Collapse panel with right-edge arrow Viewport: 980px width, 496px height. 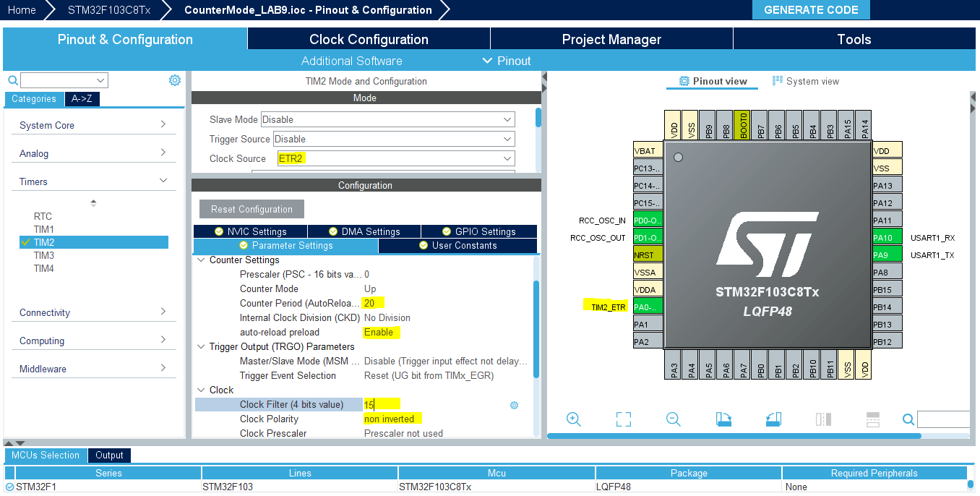click(972, 107)
